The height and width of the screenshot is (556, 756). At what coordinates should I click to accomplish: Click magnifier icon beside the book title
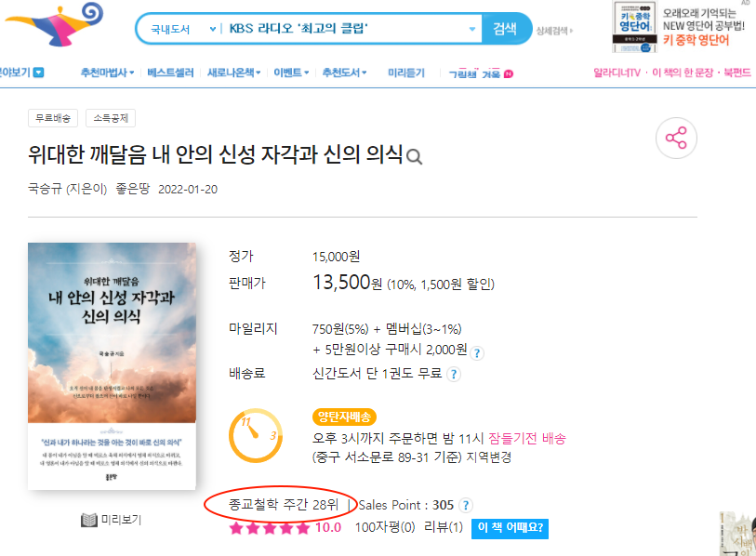point(414,157)
